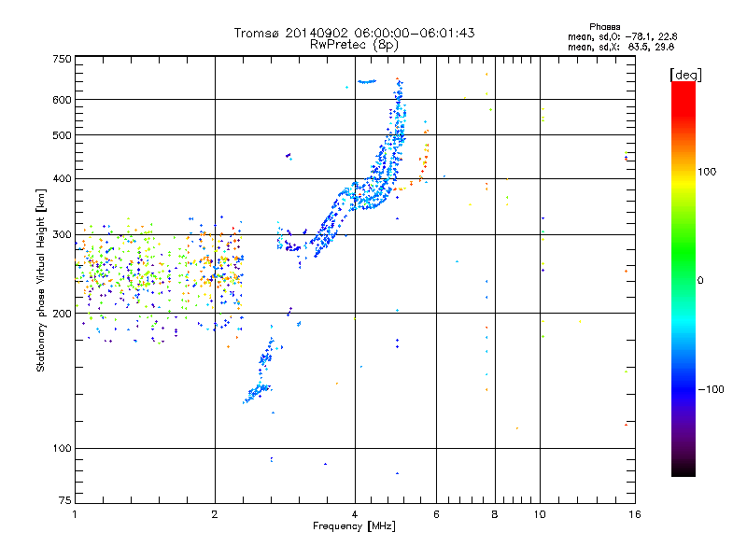The image size is (747, 560).
Task: Click the x-axis tick label '2'
Action: (x=215, y=514)
